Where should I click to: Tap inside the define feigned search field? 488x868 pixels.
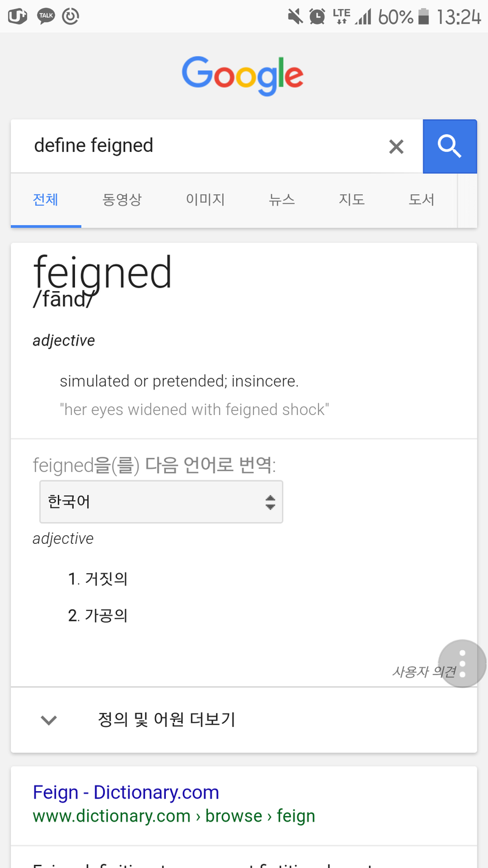click(183, 145)
